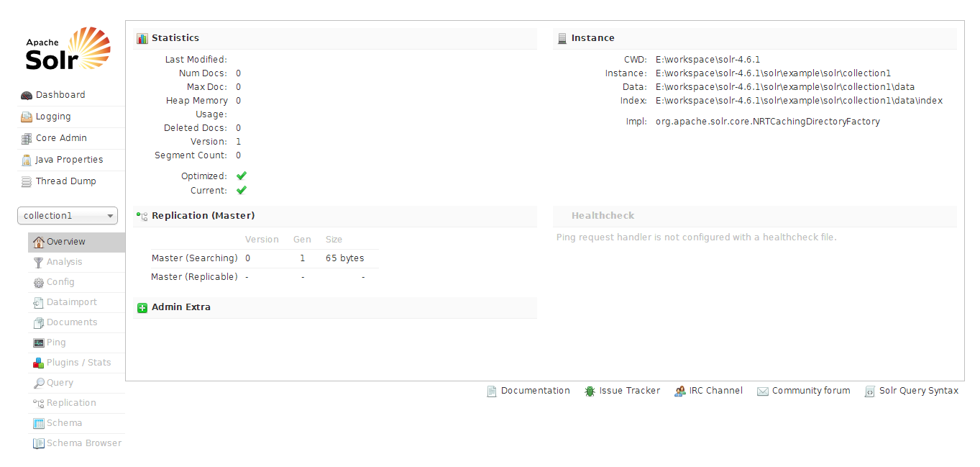Open the Core Admin menu item

click(x=71, y=138)
